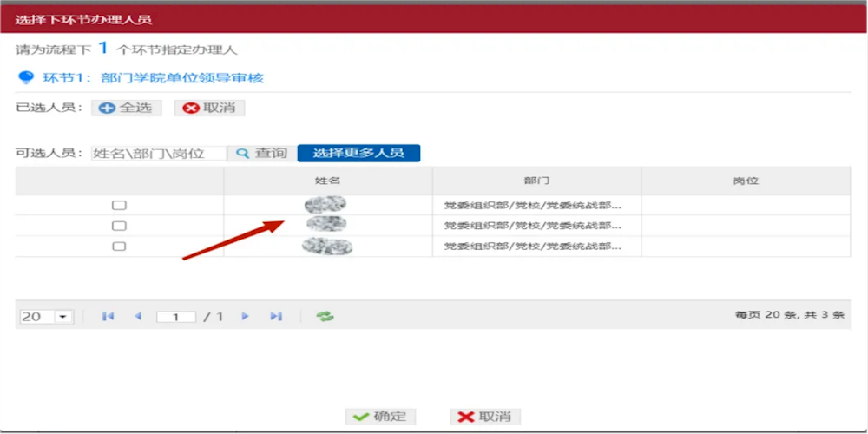This screenshot has height=434, width=868.
Task: Click the 选择下环节办理人员 dialog title
Action: [83, 21]
